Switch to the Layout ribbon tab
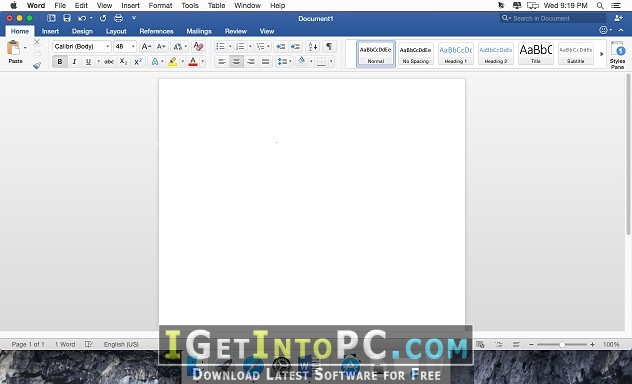Image resolution: width=632 pixels, height=384 pixels. point(116,31)
